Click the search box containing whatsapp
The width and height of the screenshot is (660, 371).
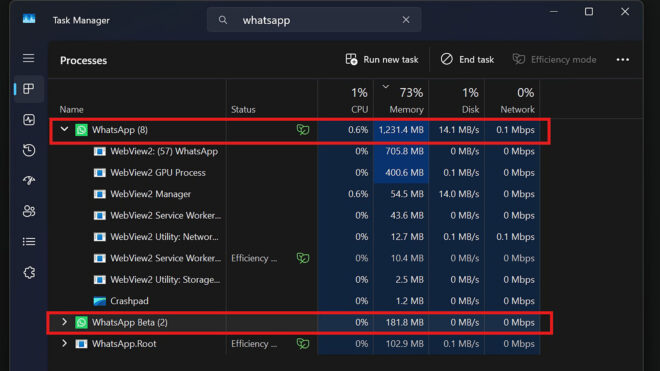pos(314,20)
